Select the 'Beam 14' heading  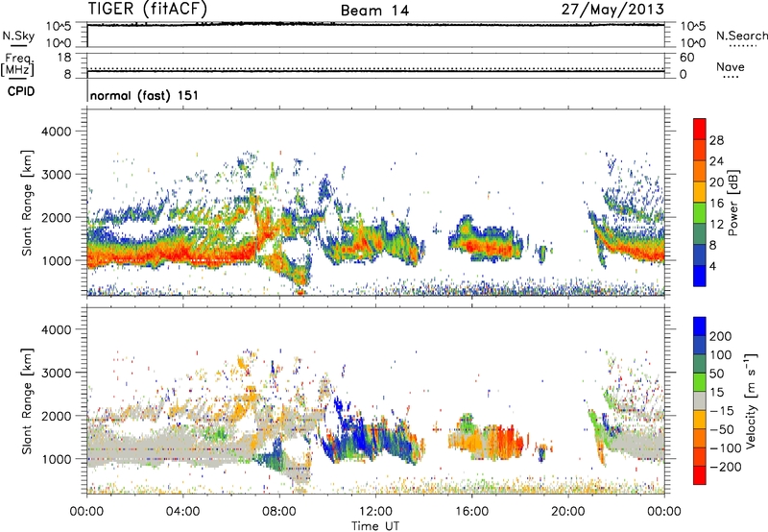[x=374, y=11]
